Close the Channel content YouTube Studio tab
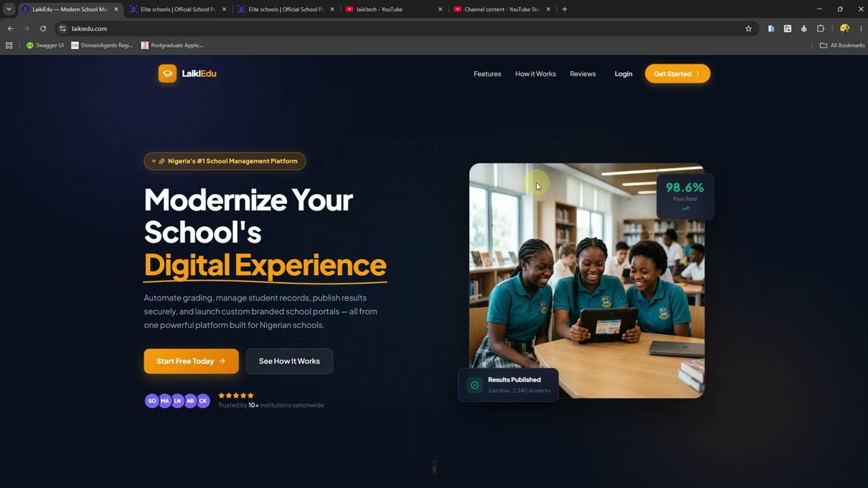Image resolution: width=868 pixels, height=488 pixels. tap(548, 9)
